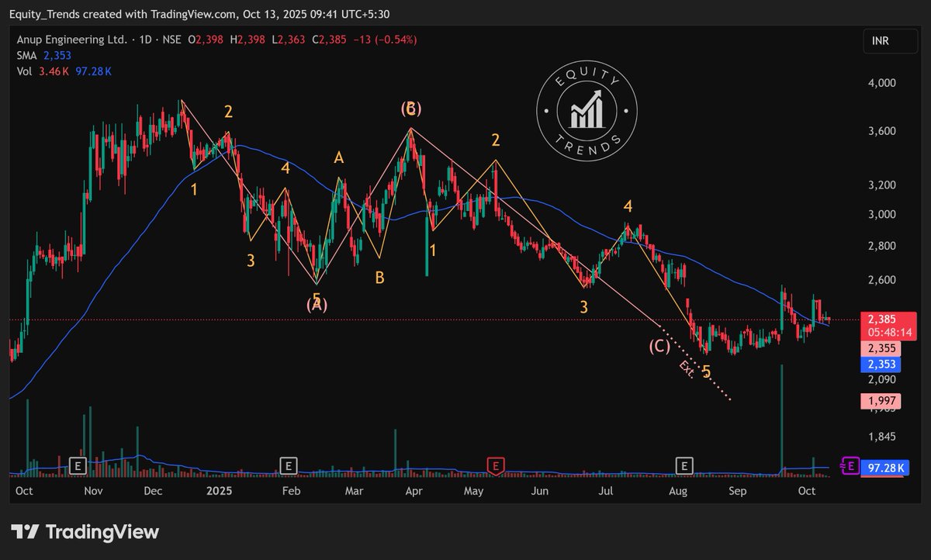The image size is (931, 560).
Task: Click the purple upcoming earnings E icon
Action: [851, 465]
